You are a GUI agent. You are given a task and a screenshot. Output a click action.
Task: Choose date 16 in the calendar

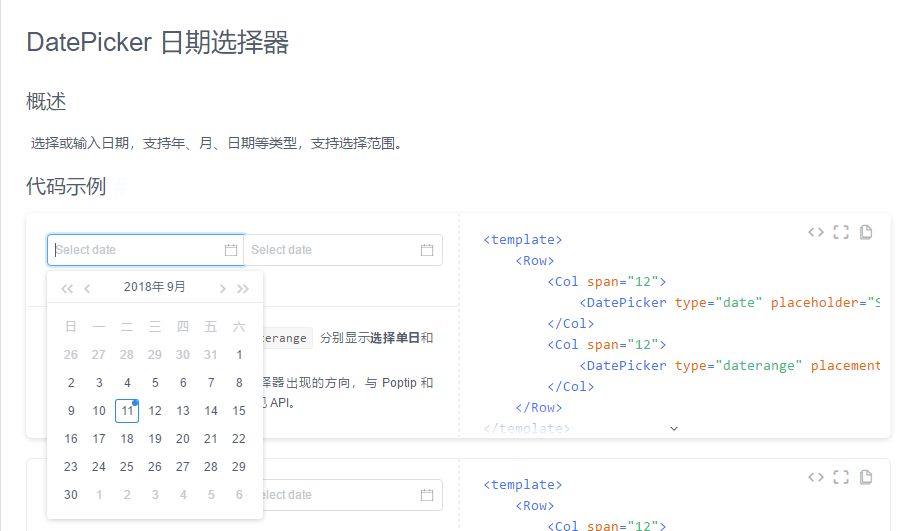(71, 439)
